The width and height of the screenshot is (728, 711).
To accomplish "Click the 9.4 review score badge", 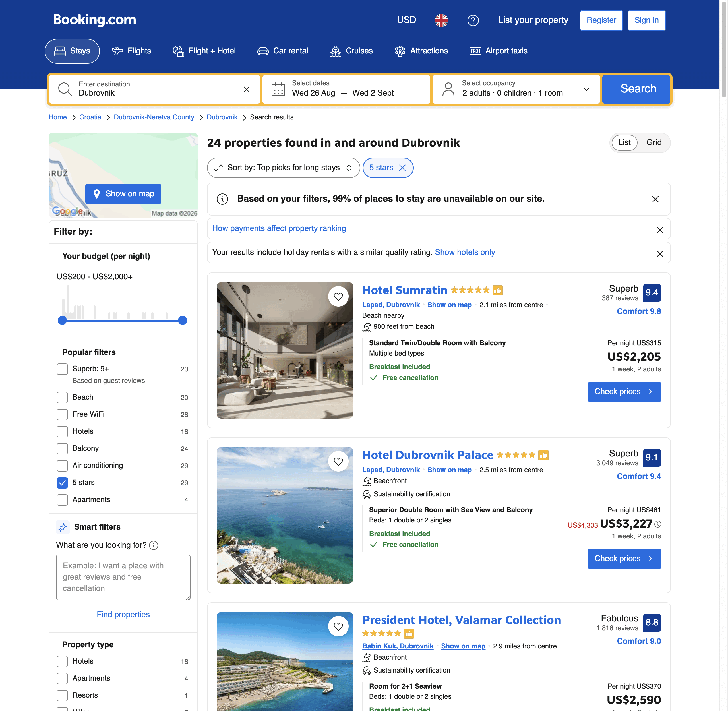I will (652, 292).
